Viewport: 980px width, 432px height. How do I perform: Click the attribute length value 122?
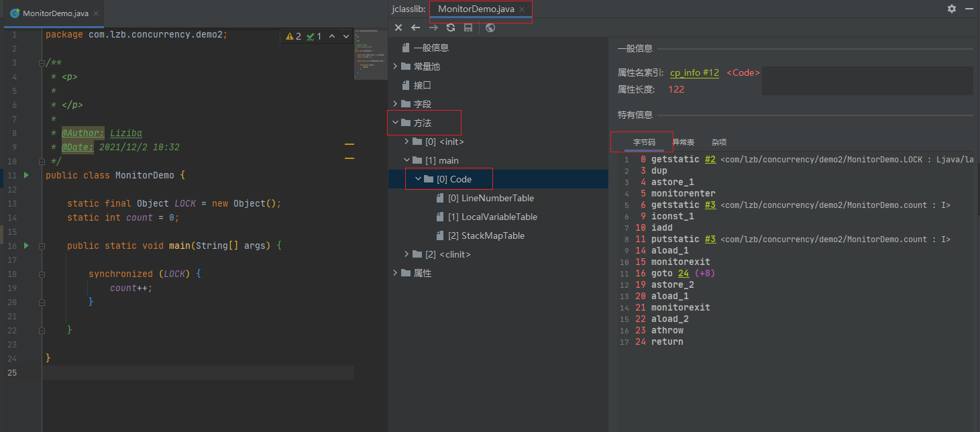(x=676, y=89)
